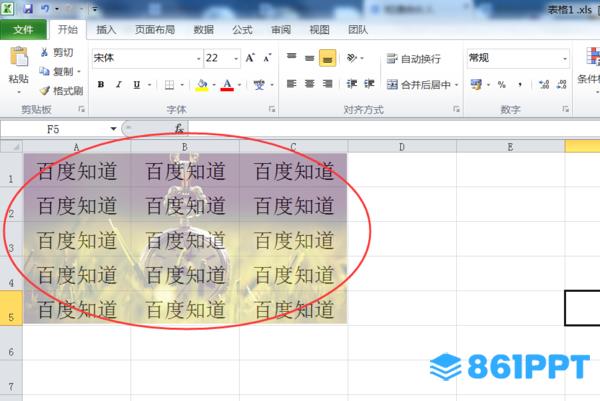Screen dimensions: 600x401
Task: Toggle Underline formatting
Action: 137,84
